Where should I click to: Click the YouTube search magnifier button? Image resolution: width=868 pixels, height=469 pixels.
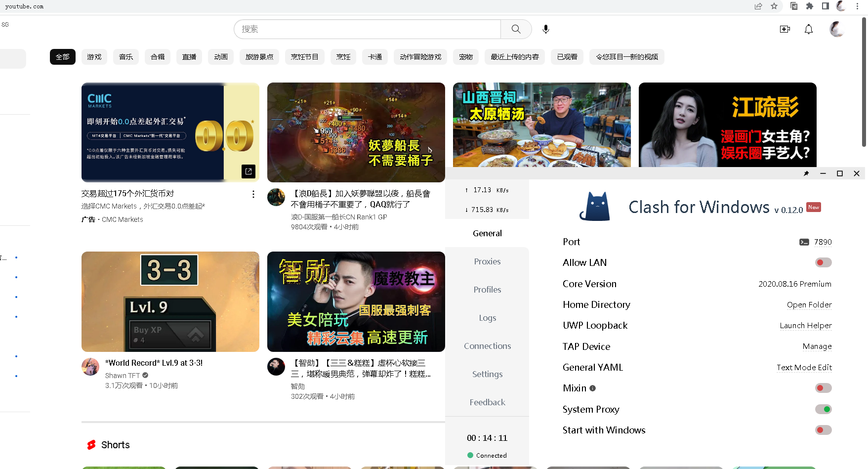point(516,29)
